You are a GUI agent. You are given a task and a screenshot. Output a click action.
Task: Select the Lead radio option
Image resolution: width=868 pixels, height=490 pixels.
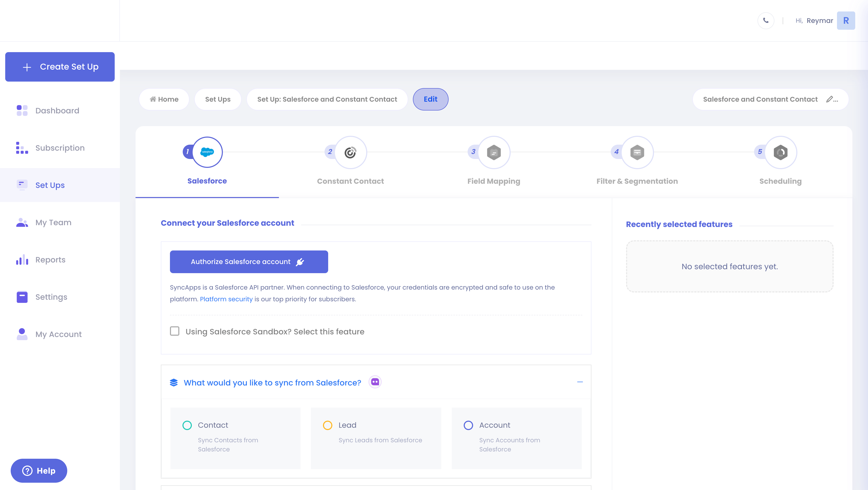tap(328, 425)
